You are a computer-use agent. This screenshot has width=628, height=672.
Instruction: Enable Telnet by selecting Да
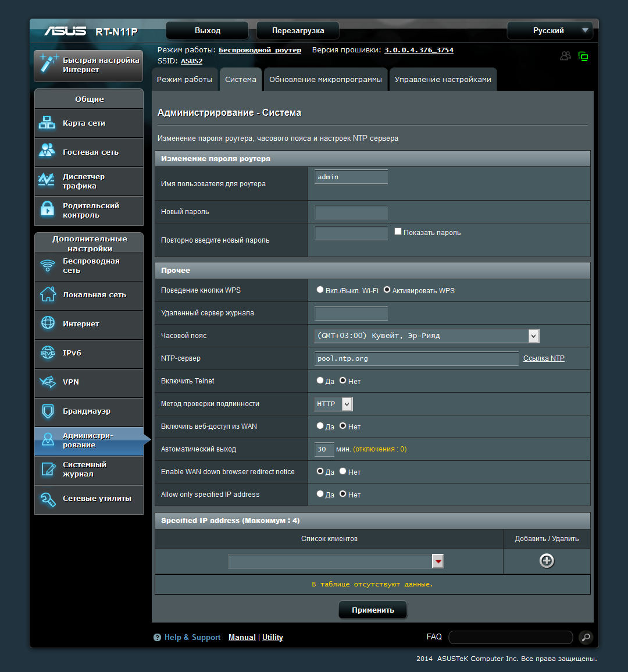pyautogui.click(x=320, y=381)
